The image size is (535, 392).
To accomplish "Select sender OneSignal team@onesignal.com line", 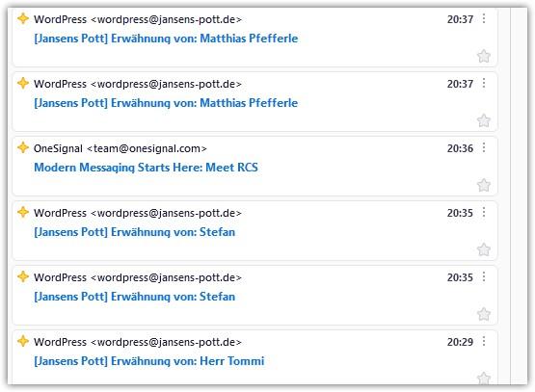I will [120, 148].
